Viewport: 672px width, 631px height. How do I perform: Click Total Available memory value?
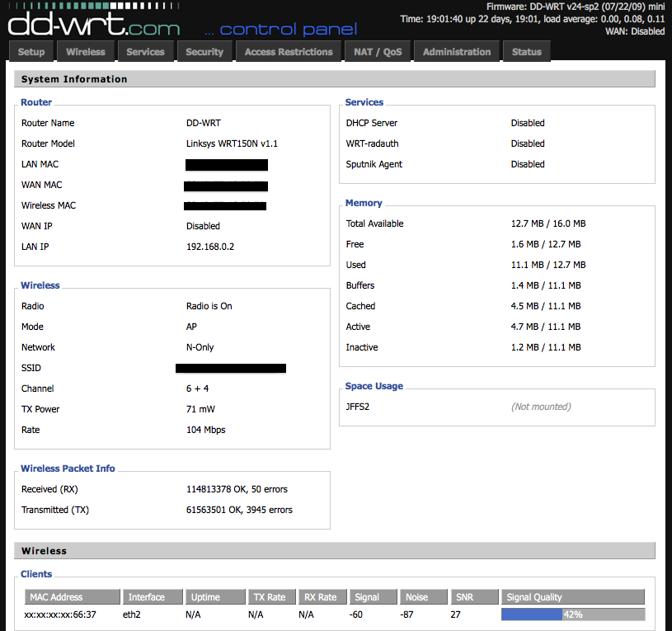(548, 224)
